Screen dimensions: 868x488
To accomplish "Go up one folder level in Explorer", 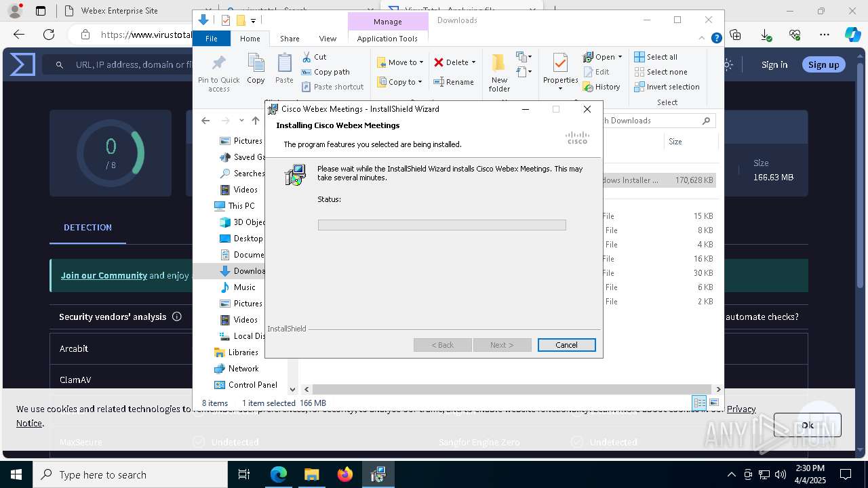I will coord(255,121).
